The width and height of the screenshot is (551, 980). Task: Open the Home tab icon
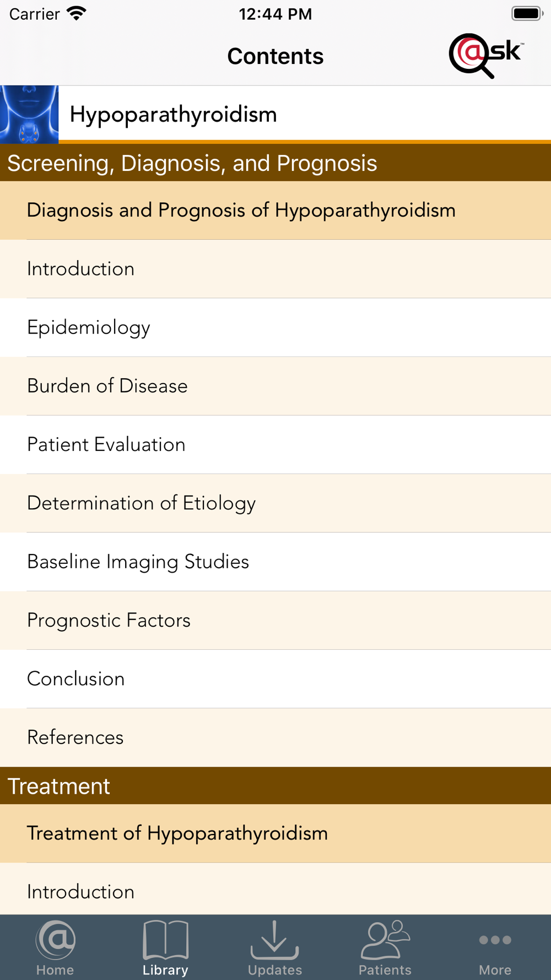coord(55,939)
